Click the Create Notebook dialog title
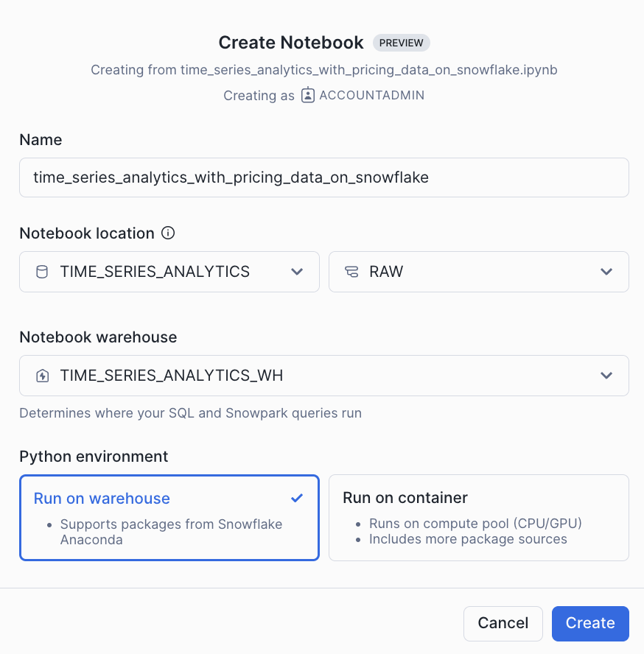This screenshot has width=644, height=654. point(291,43)
